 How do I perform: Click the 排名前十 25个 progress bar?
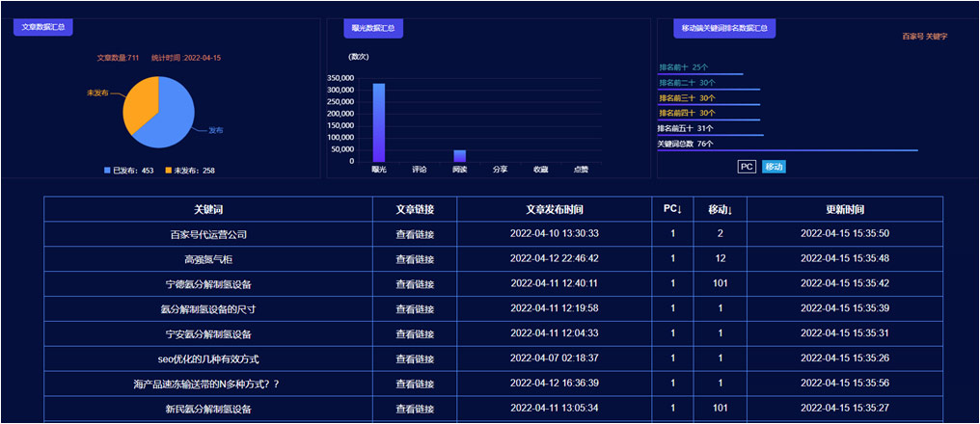click(700, 73)
